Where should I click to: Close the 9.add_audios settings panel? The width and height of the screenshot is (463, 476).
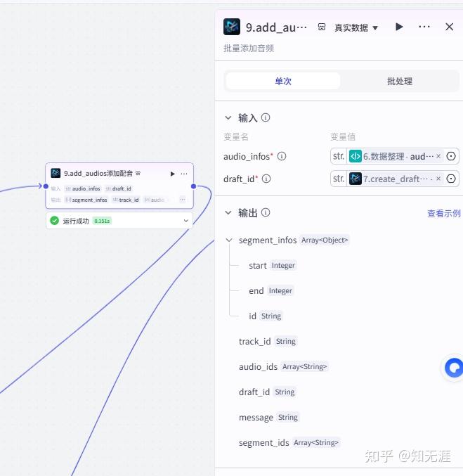tap(450, 27)
